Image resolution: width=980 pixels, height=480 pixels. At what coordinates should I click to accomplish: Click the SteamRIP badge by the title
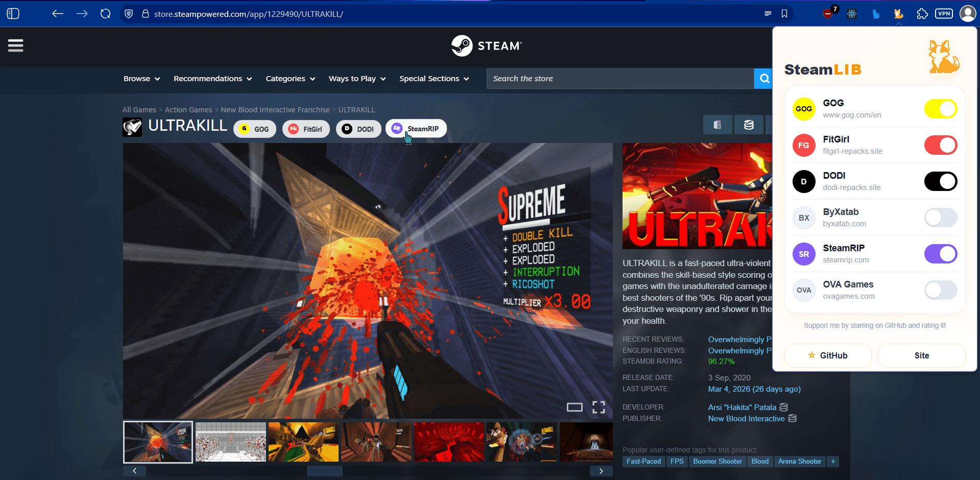(416, 128)
